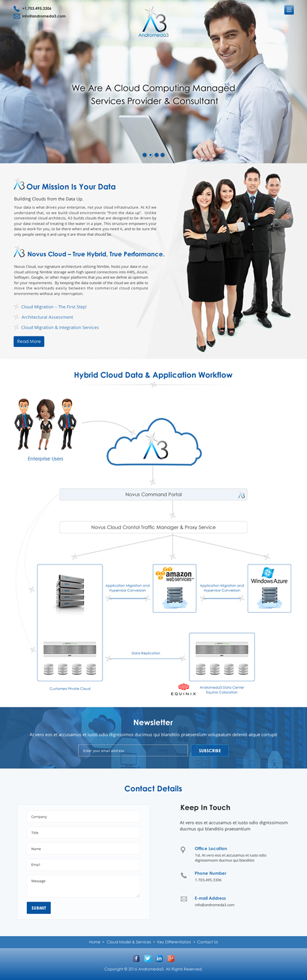Image resolution: width=307 pixels, height=980 pixels.
Task: Select the third carousel slide dot
Action: pos(157,155)
